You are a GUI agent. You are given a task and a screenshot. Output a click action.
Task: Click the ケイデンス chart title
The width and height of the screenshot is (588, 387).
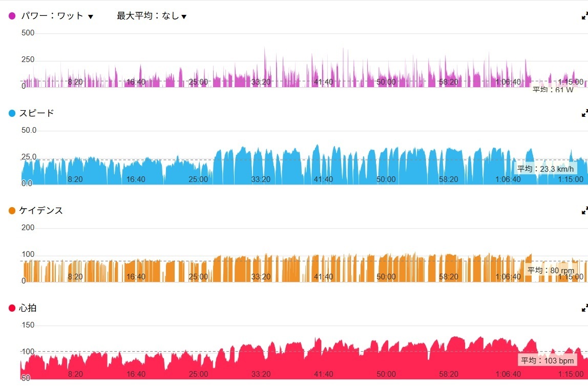pos(41,211)
